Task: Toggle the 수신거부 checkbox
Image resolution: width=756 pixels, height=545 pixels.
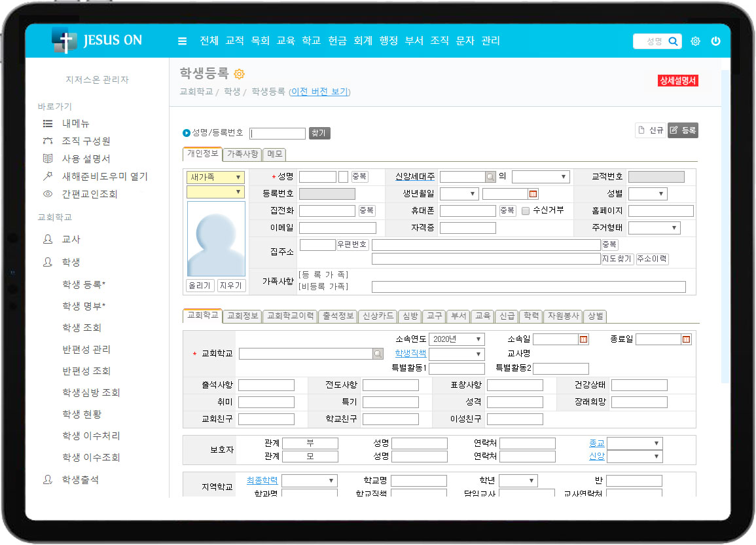Action: click(x=526, y=211)
